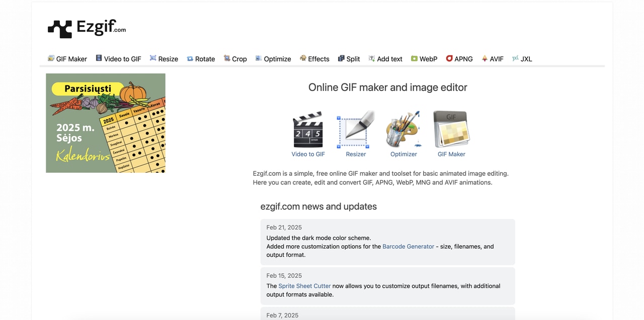644x320 pixels.
Task: Click the ezgif.com news and updates heading
Action: pos(318,206)
